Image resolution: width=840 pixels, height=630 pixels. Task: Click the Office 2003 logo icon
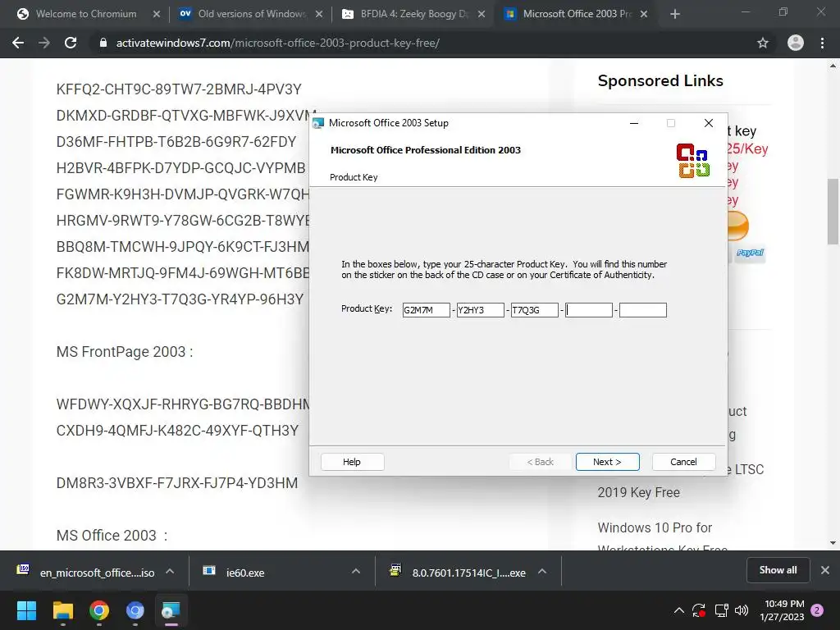(x=693, y=161)
